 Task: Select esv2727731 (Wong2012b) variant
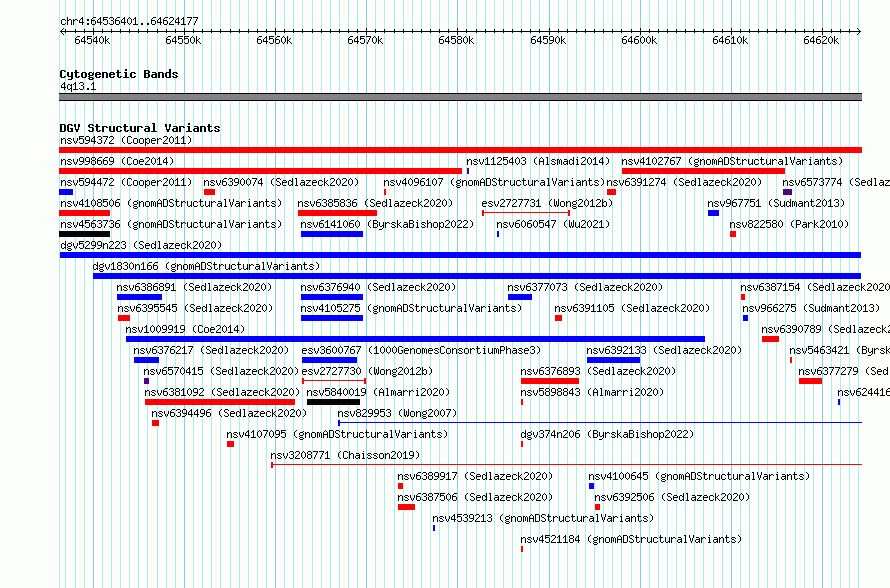click(547, 203)
